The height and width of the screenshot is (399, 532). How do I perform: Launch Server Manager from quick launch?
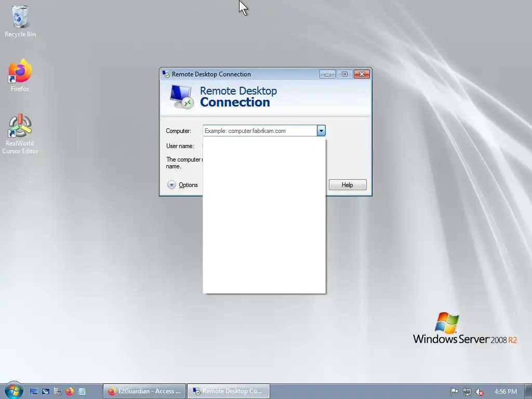58,391
